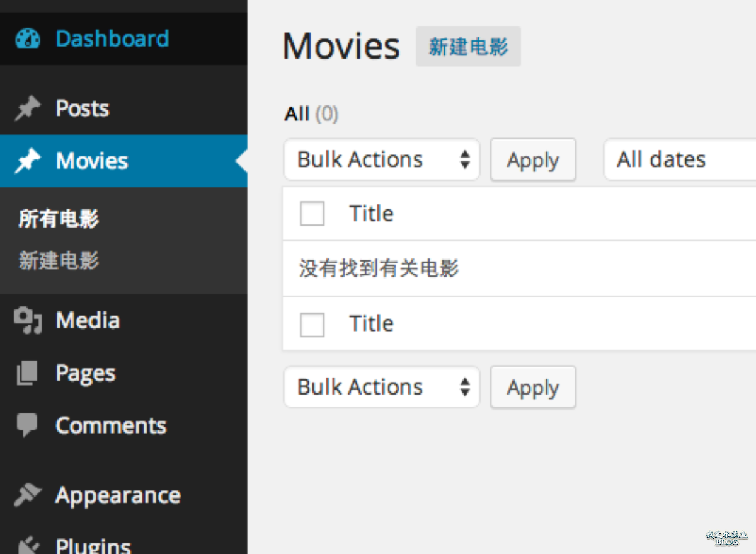Viewport: 756px width, 554px height.
Task: Open the bottom Bulk Actions dropdown
Action: [x=381, y=387]
